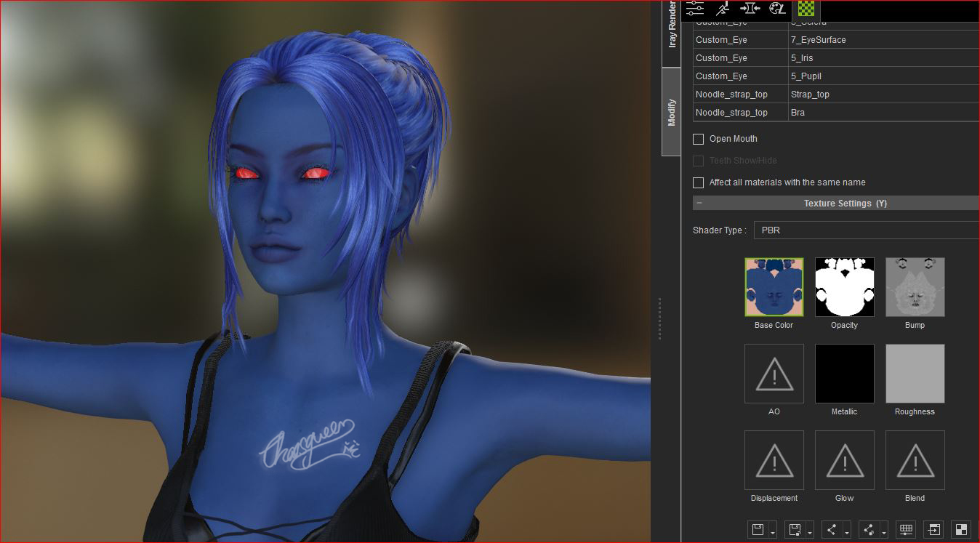Click the empty Displacement texture slot
Image resolution: width=980 pixels, height=543 pixels.
click(774, 460)
